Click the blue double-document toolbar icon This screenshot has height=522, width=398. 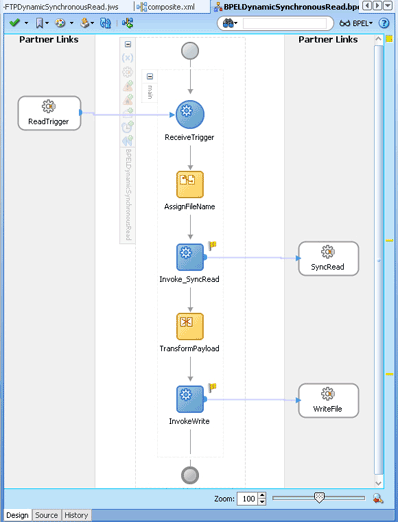tap(106, 23)
